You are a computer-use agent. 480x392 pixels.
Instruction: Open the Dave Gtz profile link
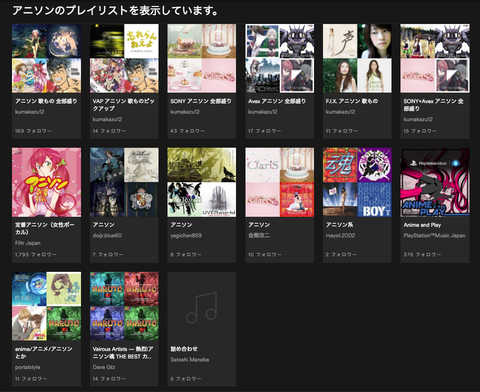(104, 367)
